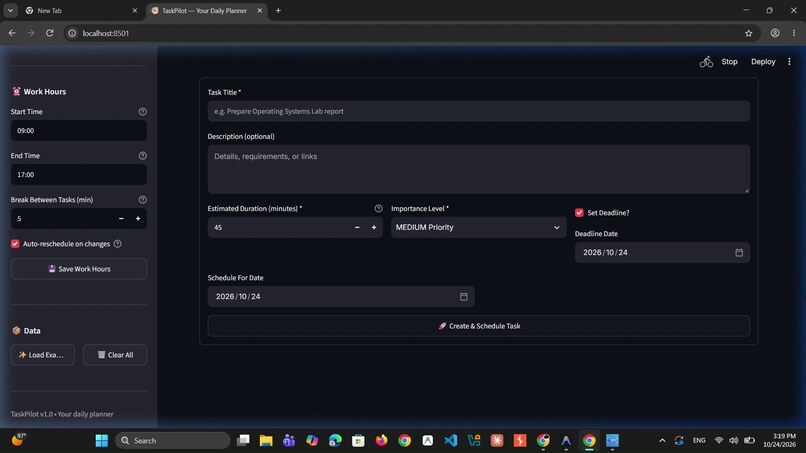The height and width of the screenshot is (453, 806).
Task: Open the volume tray icon
Action: 734,441
